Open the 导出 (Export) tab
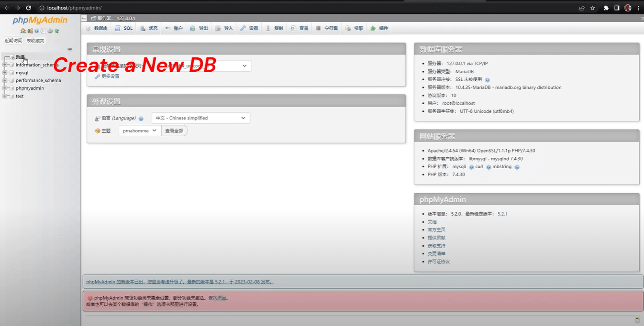 point(199,28)
